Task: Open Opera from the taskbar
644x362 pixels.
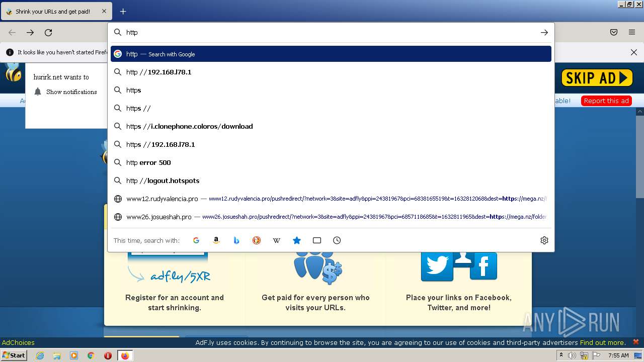Action: (x=108, y=355)
